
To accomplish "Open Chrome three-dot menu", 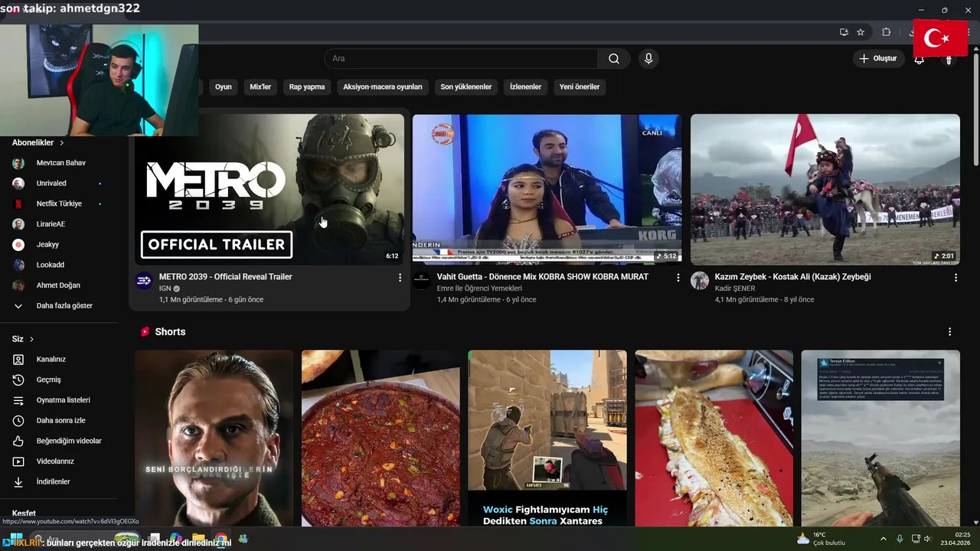I will pyautogui.click(x=968, y=32).
